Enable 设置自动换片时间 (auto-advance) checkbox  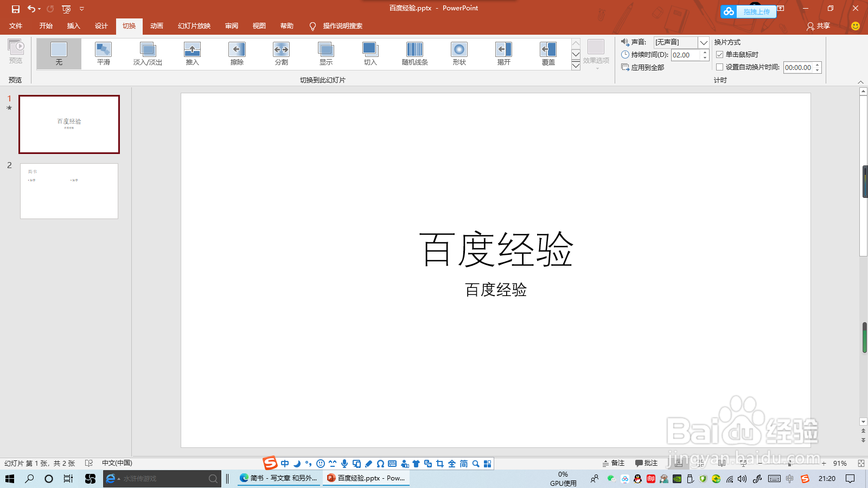tap(720, 67)
